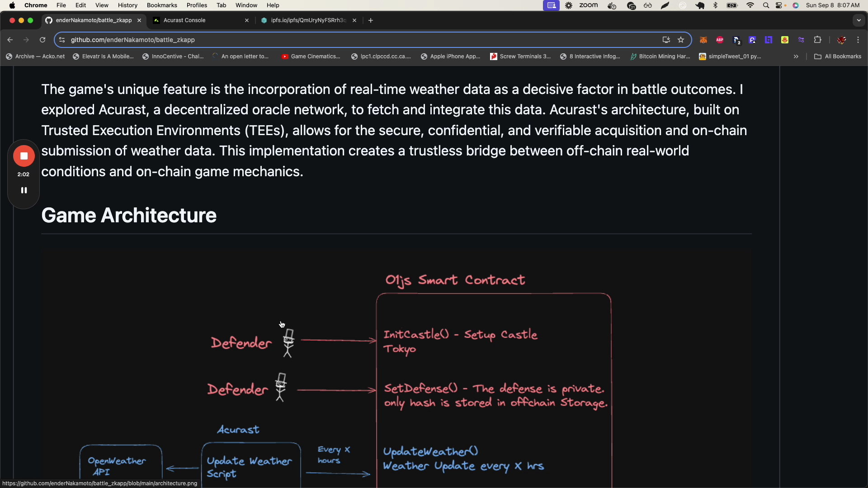Open Spotlight search in menu bar
This screenshot has height=488, width=868.
coord(766,5)
